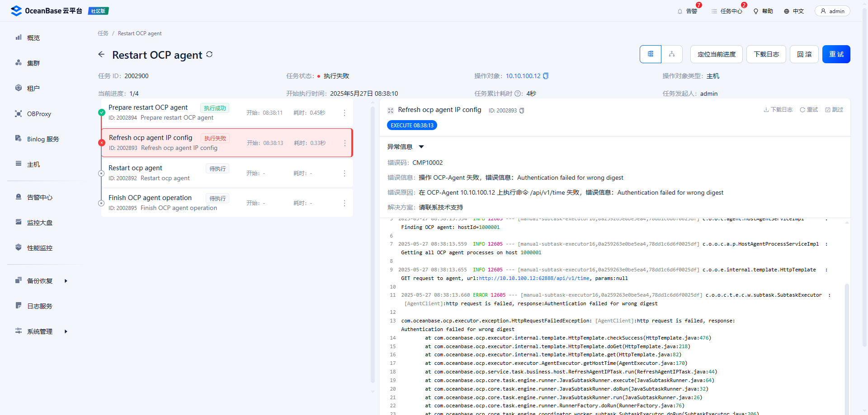
Task: Go back with the left arrow
Action: [x=101, y=55]
